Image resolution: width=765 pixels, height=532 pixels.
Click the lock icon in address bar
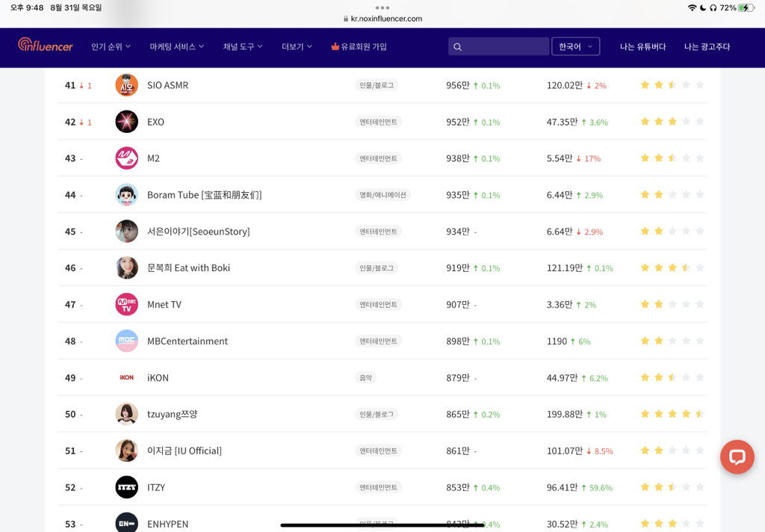click(x=346, y=19)
